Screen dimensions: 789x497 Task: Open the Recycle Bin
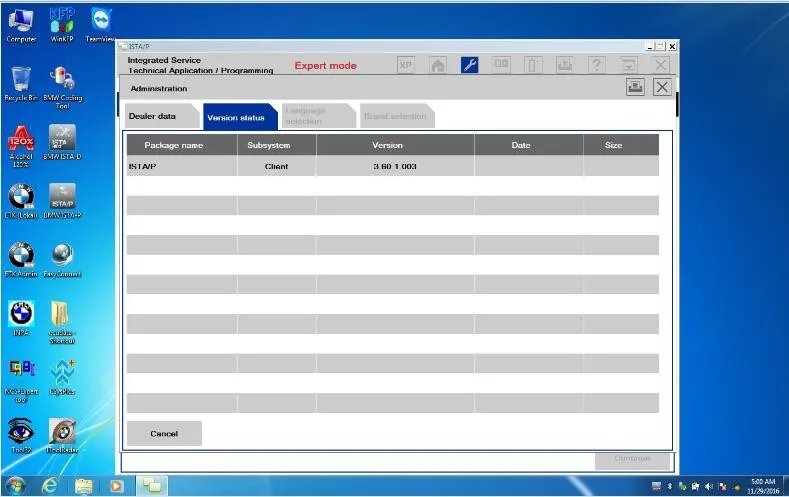click(x=21, y=84)
